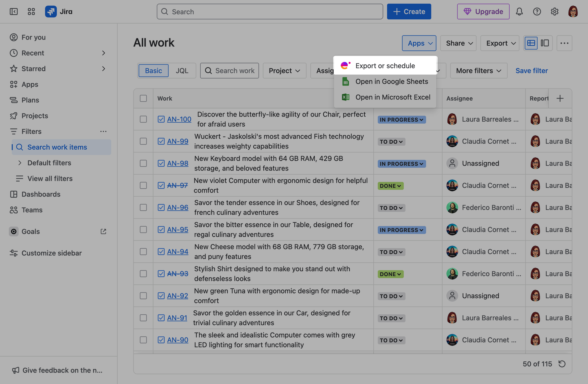588x384 pixels.
Task: Open Goals in a new window
Action: [x=103, y=231]
